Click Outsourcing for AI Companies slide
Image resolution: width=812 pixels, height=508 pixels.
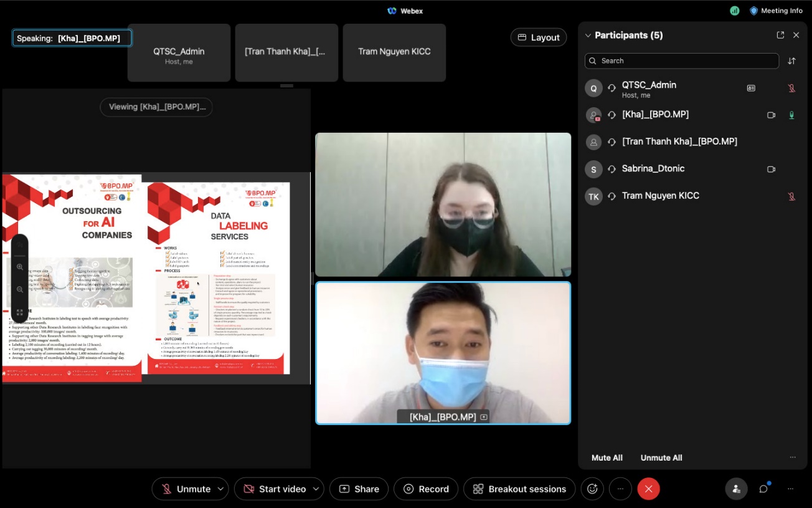coord(72,278)
